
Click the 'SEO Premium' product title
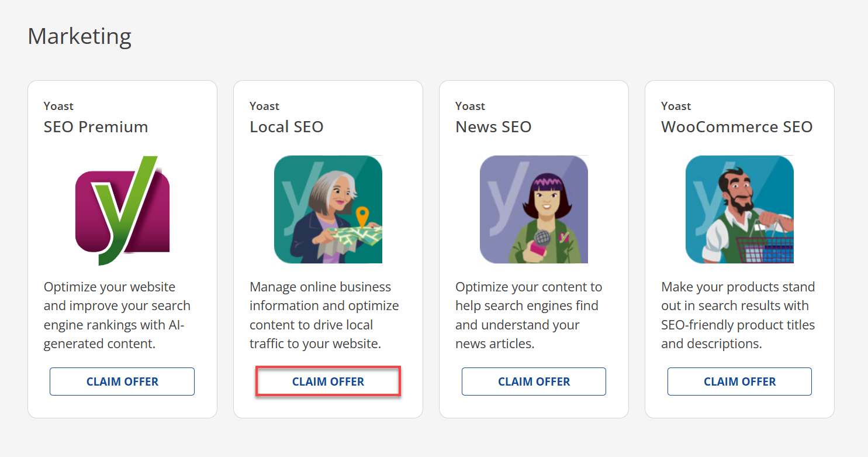96,127
